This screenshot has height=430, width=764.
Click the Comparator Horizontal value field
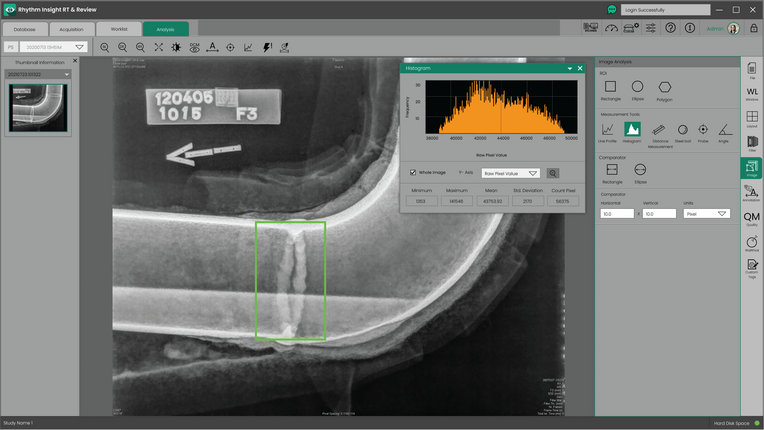(617, 214)
